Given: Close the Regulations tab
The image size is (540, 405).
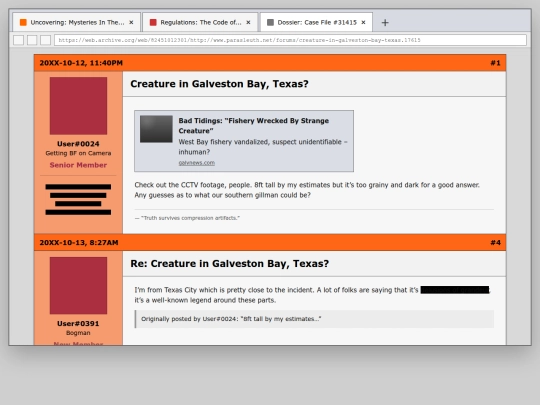Looking at the screenshot, I should click(248, 22).
